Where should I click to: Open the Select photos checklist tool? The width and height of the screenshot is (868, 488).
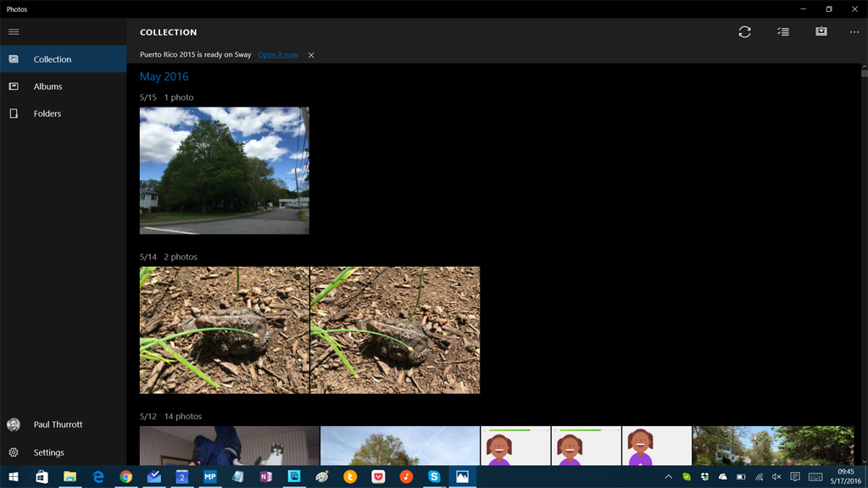(x=783, y=31)
